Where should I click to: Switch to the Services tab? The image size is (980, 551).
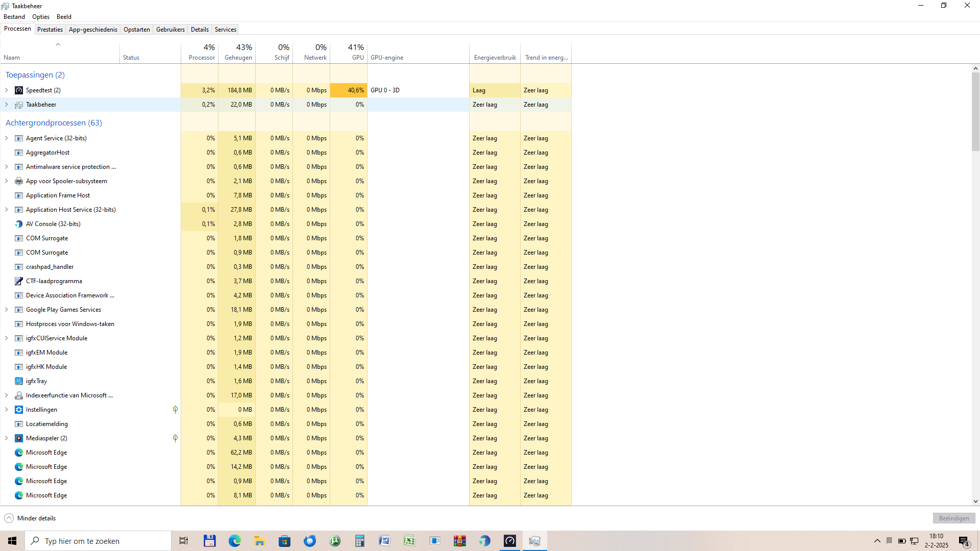(225, 30)
